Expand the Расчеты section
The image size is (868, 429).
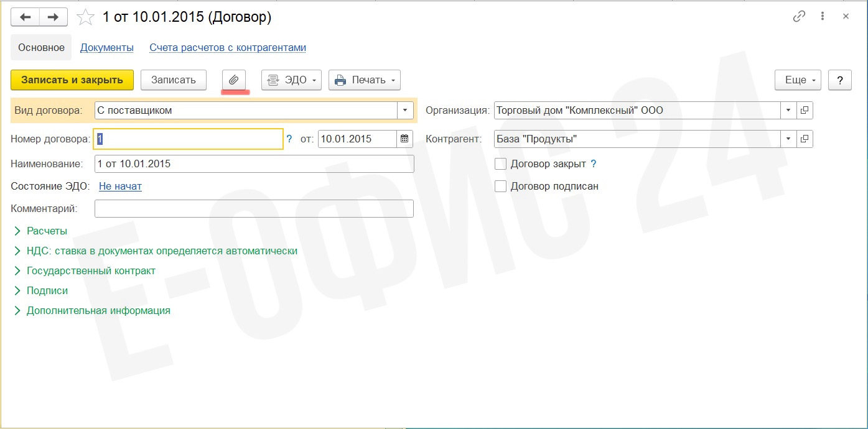coord(47,231)
